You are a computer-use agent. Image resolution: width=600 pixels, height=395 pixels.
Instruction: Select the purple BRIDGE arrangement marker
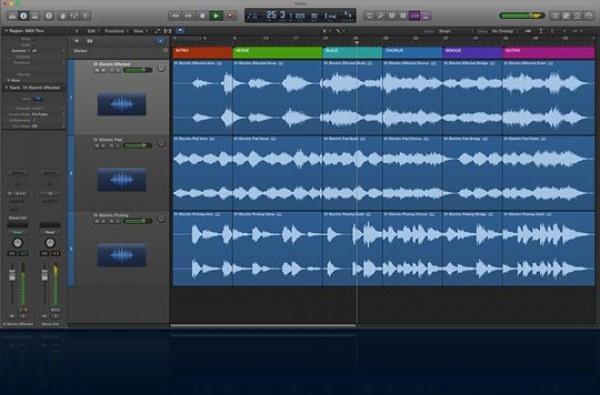[x=472, y=53]
